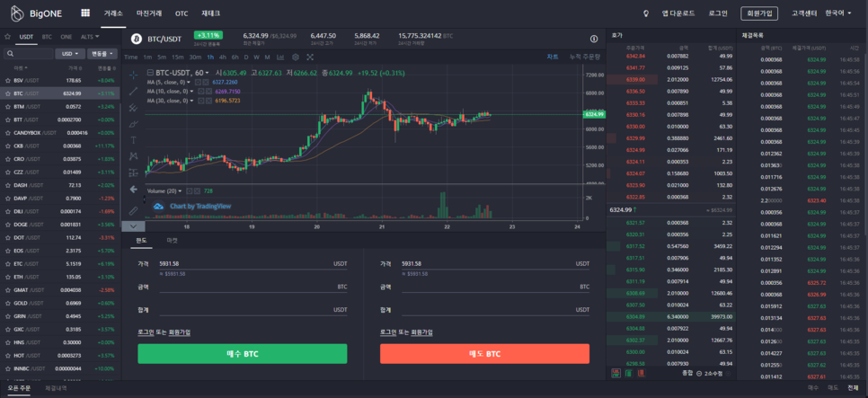Click the lightbulb icon in header
868x398 pixels.
point(645,13)
